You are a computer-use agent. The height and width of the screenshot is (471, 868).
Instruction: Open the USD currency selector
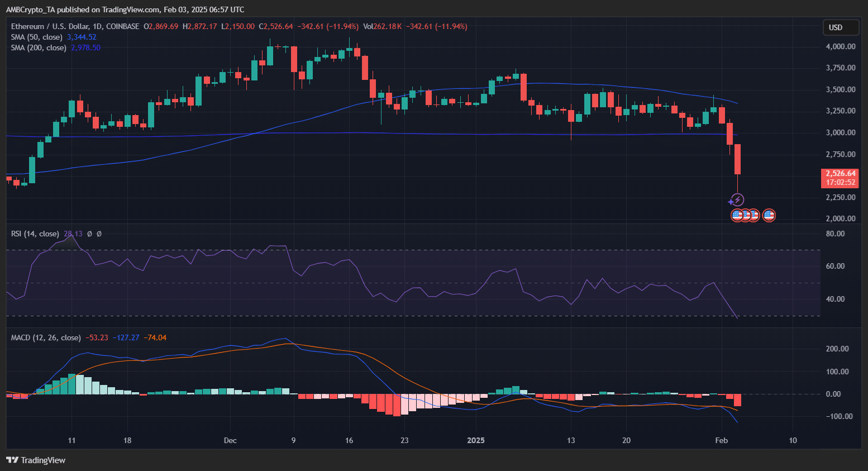click(840, 27)
